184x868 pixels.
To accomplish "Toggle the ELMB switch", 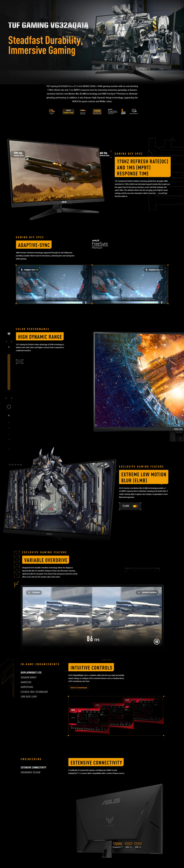I will [135, 506].
